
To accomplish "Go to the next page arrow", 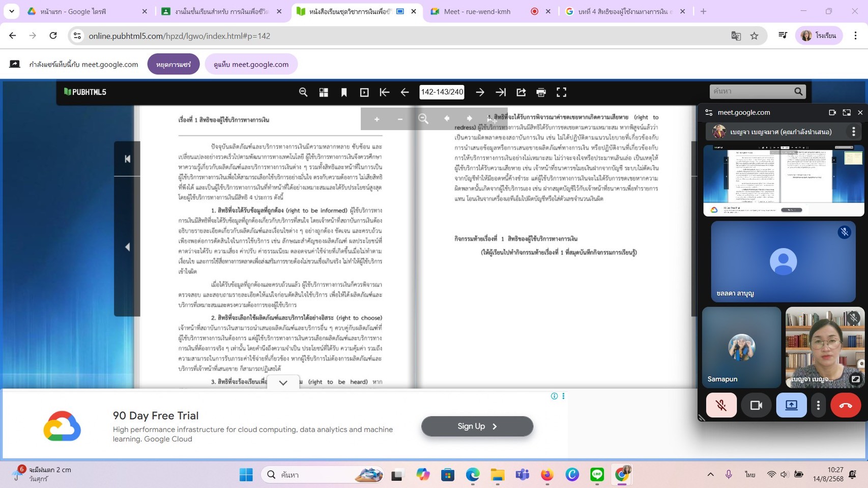I will pos(480,92).
